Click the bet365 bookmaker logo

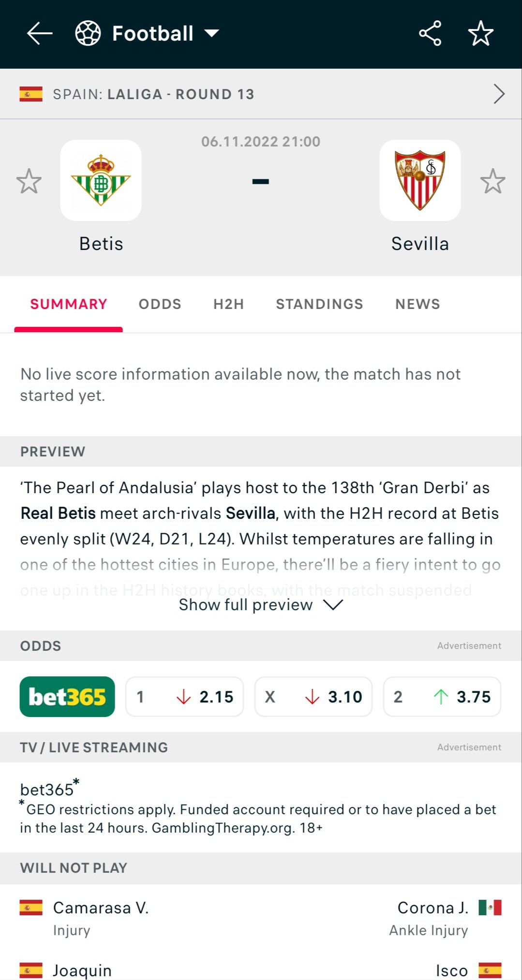coord(67,697)
